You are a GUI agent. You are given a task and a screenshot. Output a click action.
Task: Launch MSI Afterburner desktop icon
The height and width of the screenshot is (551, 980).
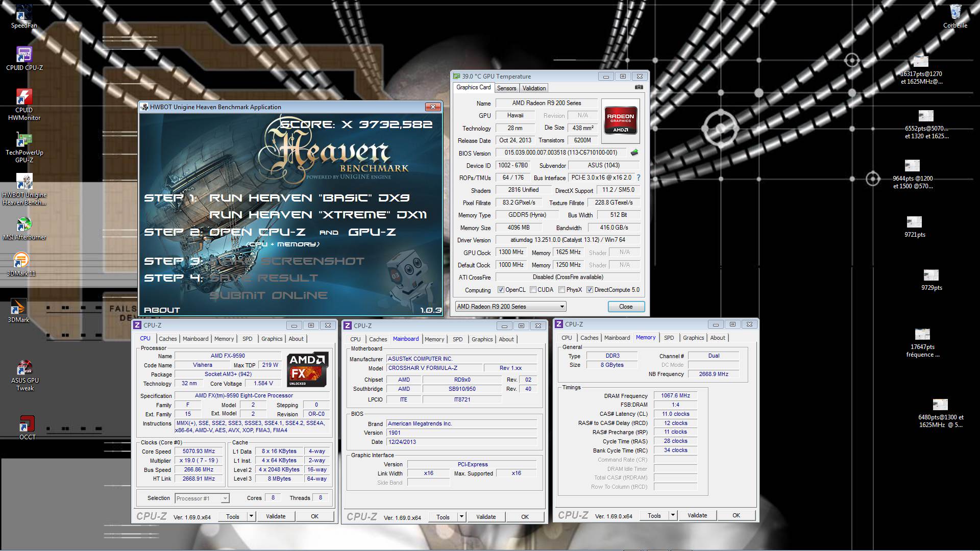pos(24,228)
